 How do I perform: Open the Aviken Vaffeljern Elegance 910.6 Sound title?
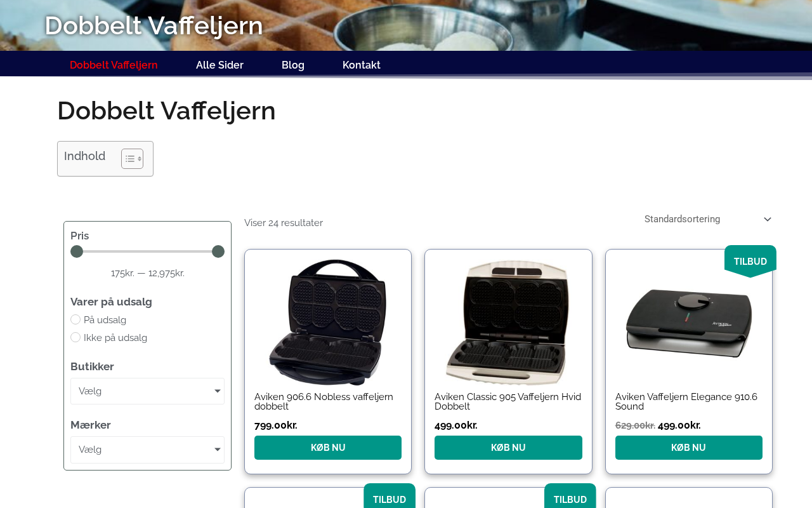(686, 401)
